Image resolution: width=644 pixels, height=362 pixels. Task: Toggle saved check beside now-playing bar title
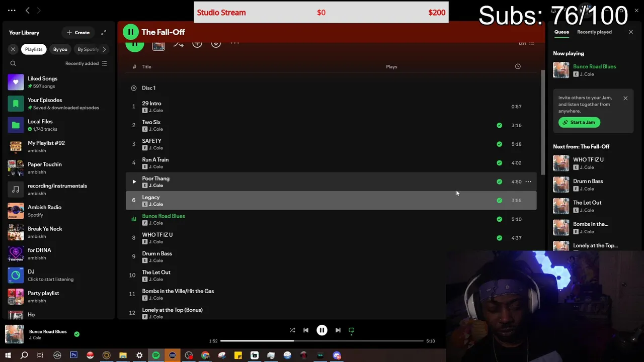pyautogui.click(x=76, y=334)
